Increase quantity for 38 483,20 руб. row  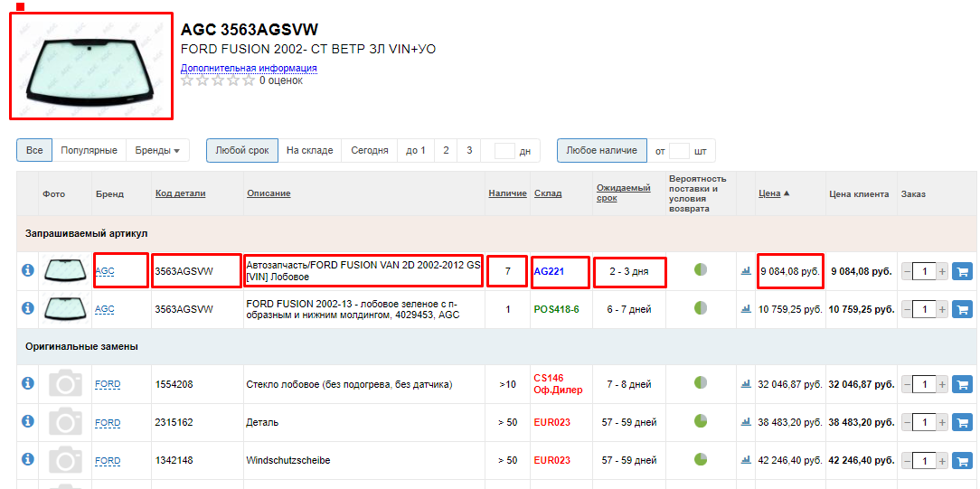click(943, 423)
